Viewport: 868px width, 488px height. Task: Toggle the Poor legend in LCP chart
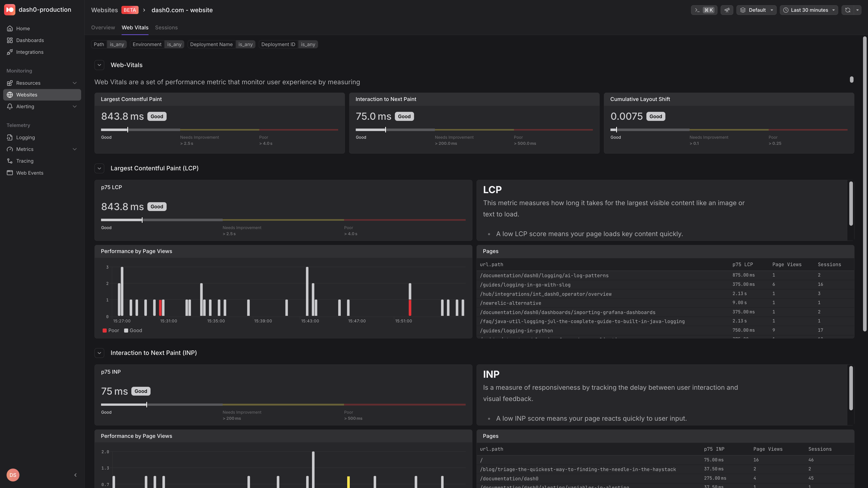tap(111, 331)
